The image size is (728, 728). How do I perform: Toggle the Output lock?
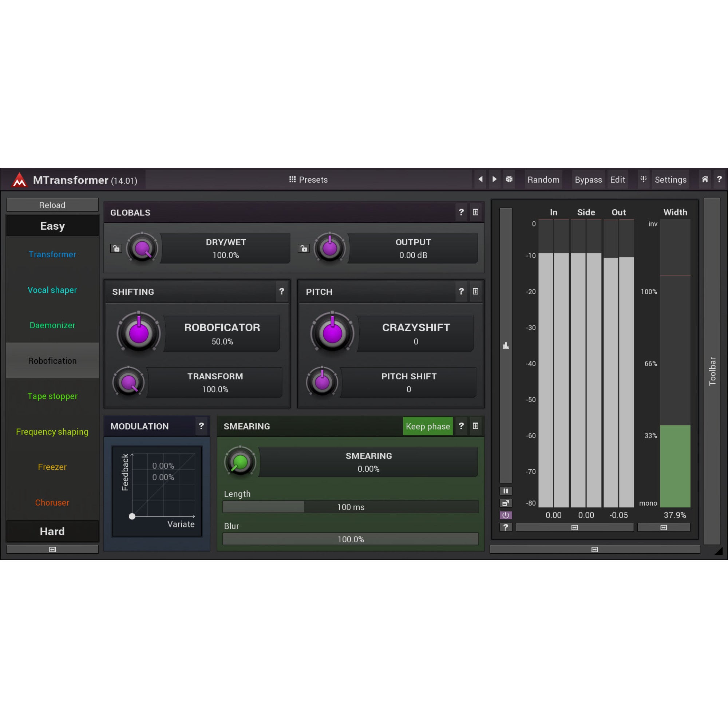[303, 248]
